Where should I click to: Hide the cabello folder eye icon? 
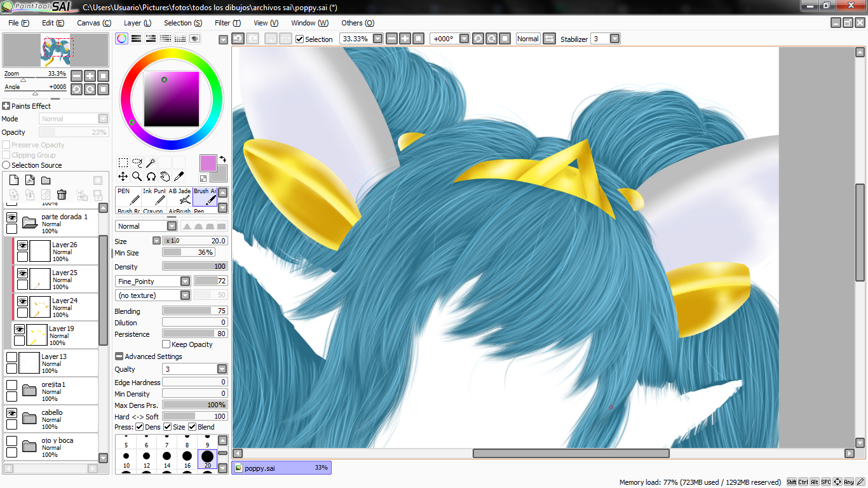pyautogui.click(x=11, y=413)
